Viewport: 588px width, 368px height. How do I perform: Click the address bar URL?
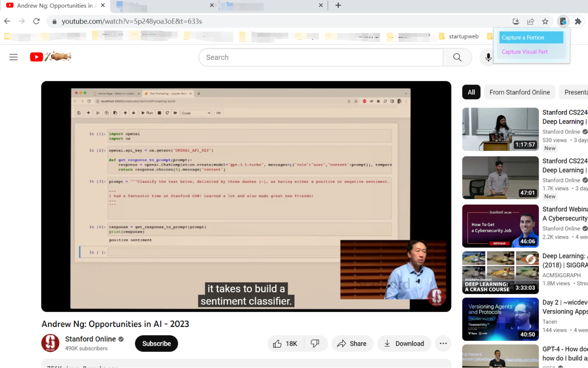click(x=132, y=21)
